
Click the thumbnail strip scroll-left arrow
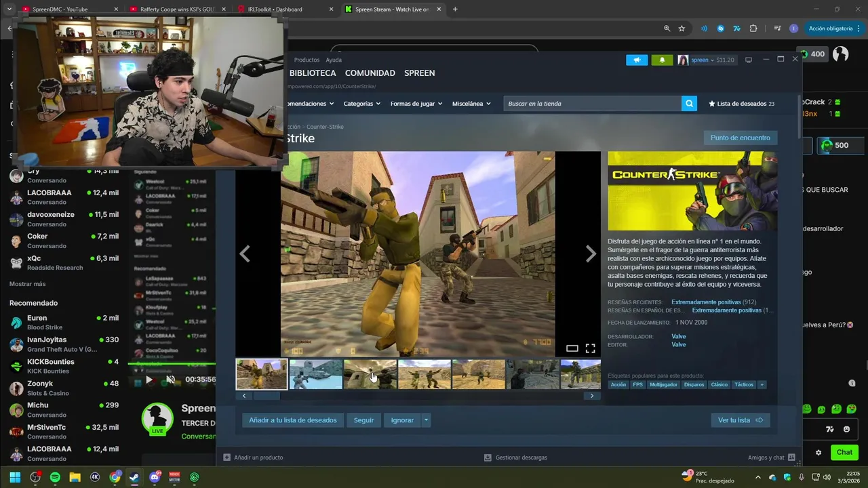[x=244, y=396]
